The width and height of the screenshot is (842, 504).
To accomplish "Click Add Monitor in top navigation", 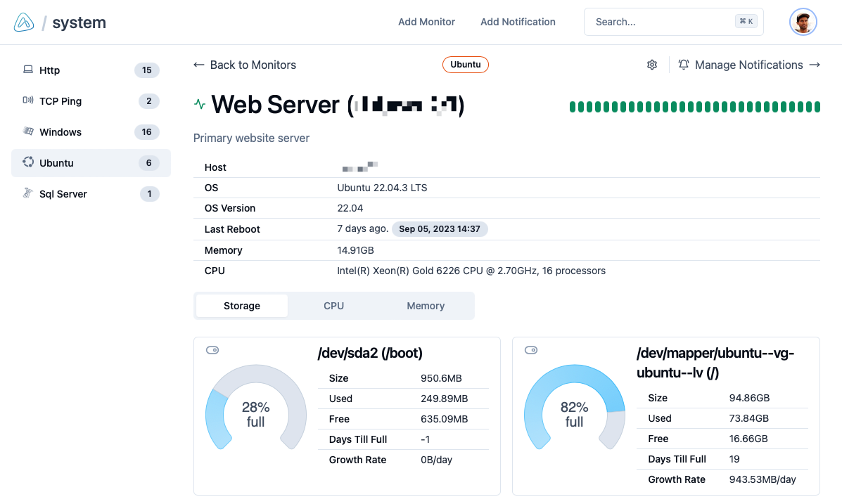I will point(426,22).
